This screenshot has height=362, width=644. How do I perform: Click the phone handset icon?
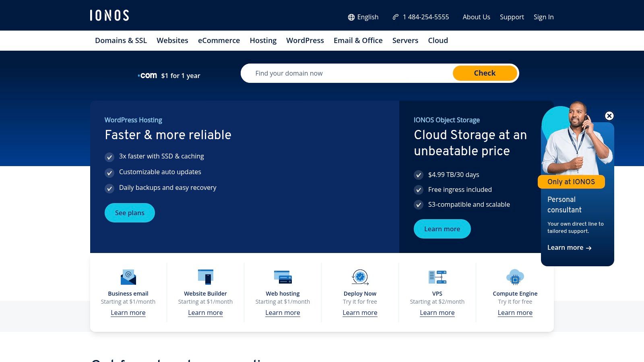coord(396,17)
